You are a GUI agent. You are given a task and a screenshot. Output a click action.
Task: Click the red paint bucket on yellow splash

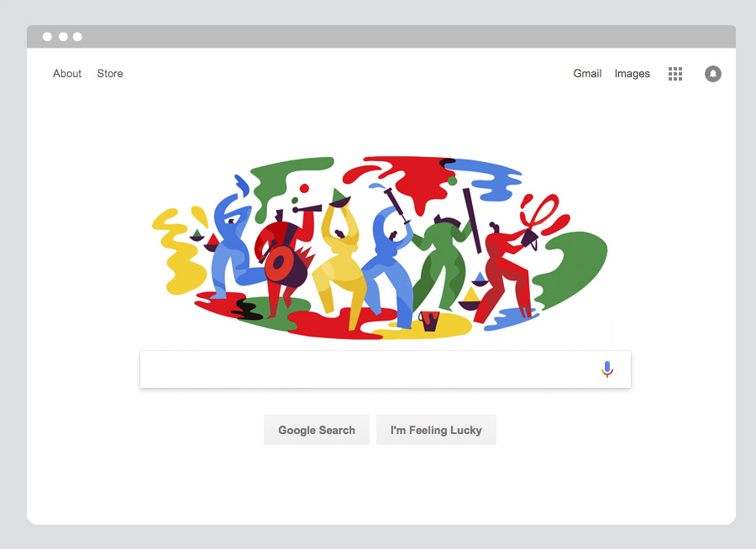[x=428, y=321]
